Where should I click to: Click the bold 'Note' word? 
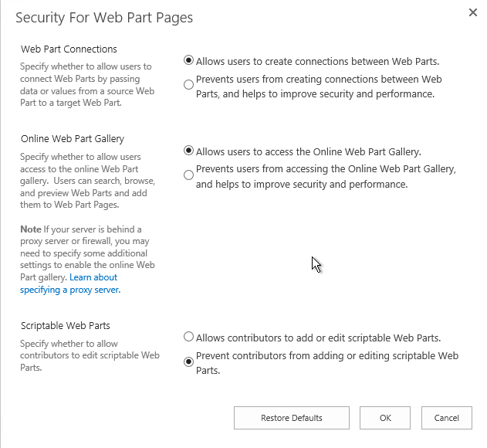tap(31, 229)
